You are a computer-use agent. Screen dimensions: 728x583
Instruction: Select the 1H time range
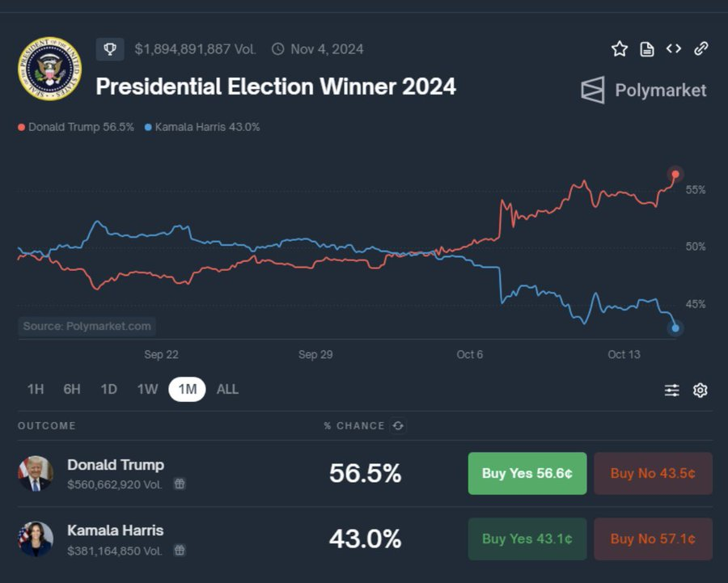click(x=36, y=389)
